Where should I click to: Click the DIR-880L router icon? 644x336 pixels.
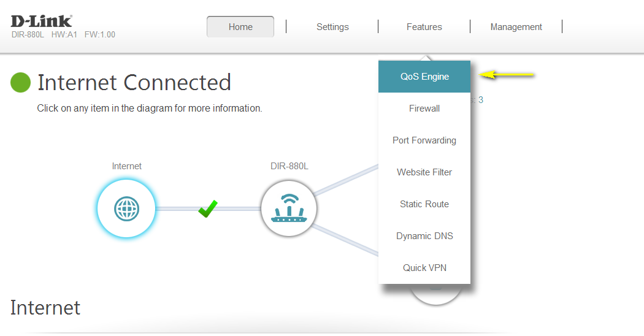tap(289, 208)
